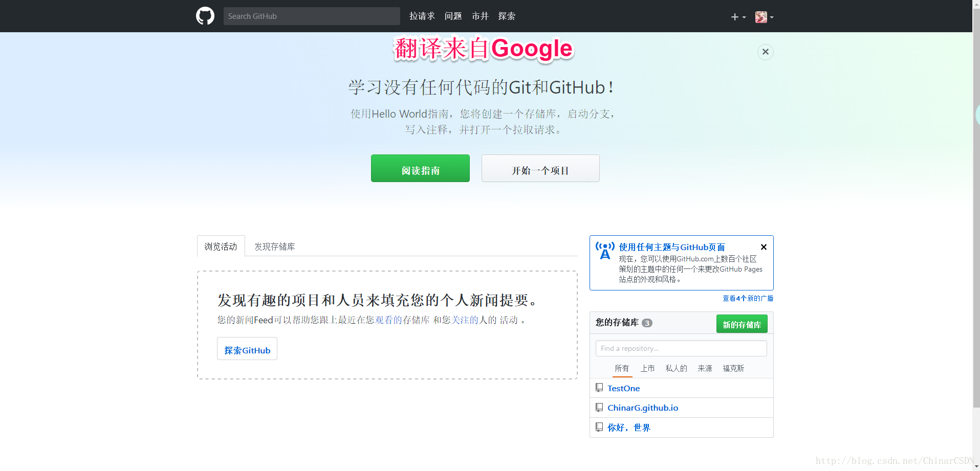Open the 问题 nav item
Viewport: 980px width, 471px height.
point(453,16)
